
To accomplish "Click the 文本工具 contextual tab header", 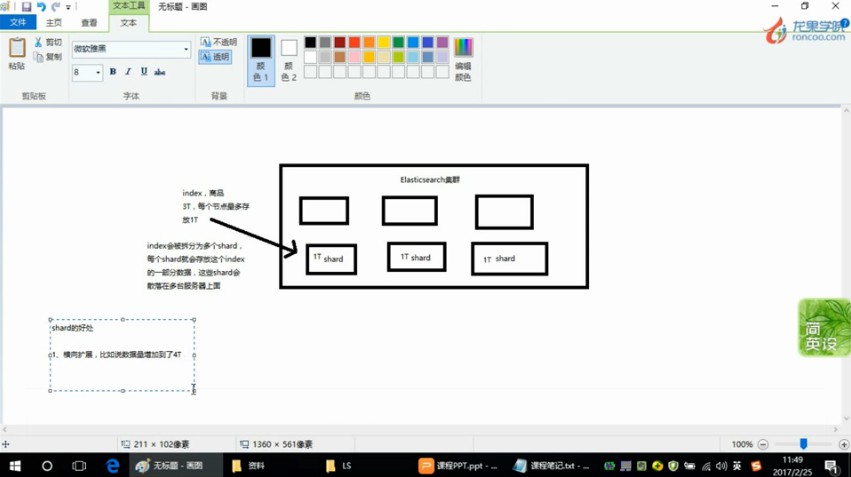I will [129, 6].
